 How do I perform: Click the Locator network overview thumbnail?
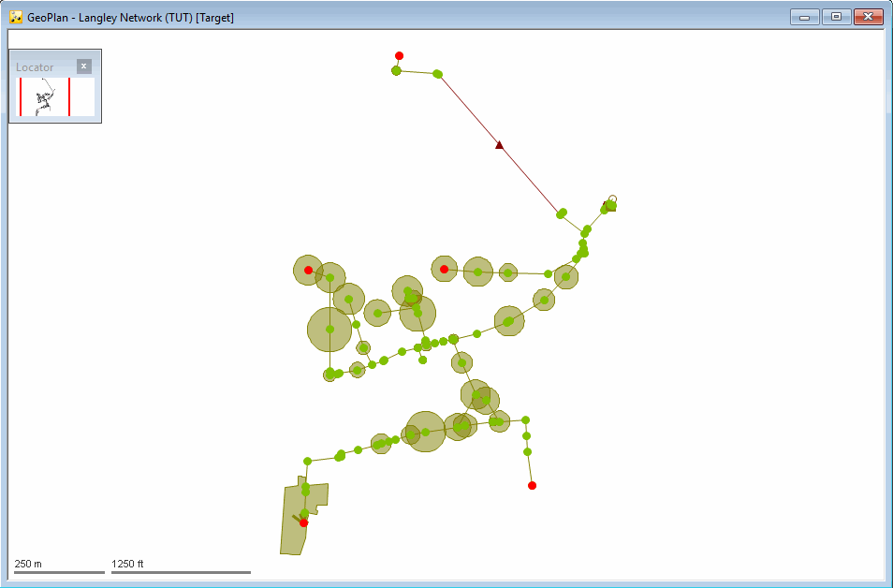tap(46, 96)
